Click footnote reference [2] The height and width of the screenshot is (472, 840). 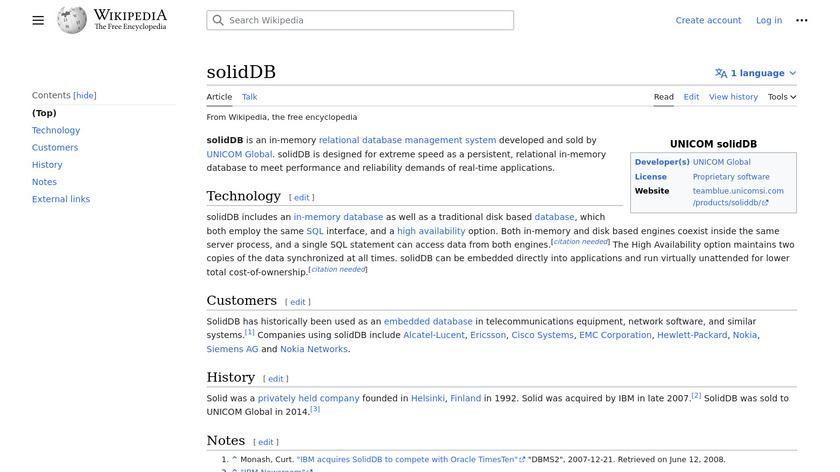click(696, 395)
